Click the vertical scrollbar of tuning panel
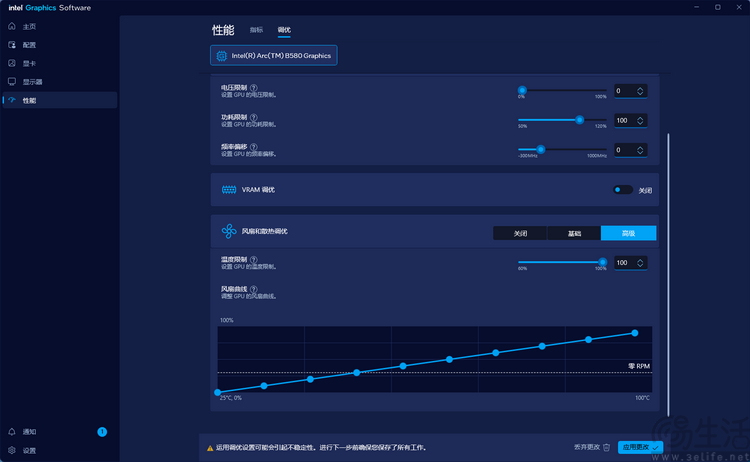 [668, 275]
